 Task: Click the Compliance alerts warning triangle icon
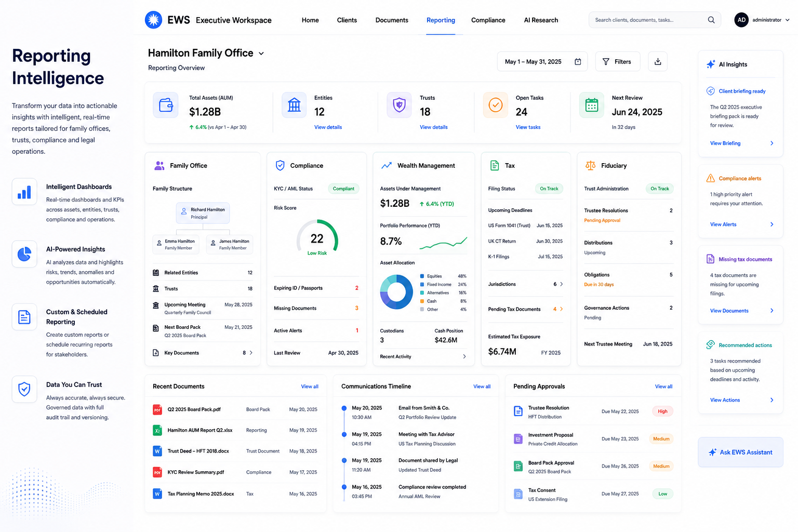click(711, 178)
